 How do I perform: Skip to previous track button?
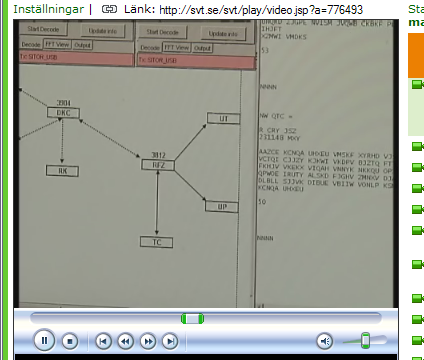click(x=103, y=341)
